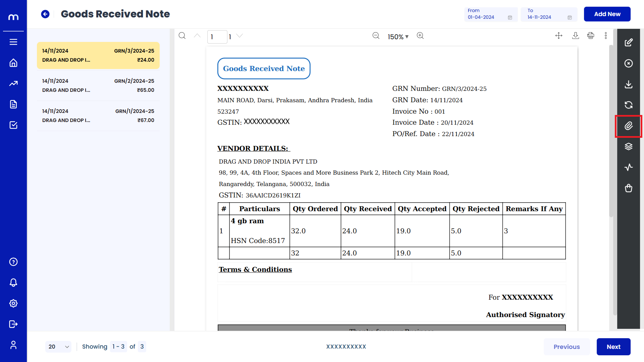Expand the 150% zoom level dropdown
The height and width of the screenshot is (362, 644).
(398, 37)
